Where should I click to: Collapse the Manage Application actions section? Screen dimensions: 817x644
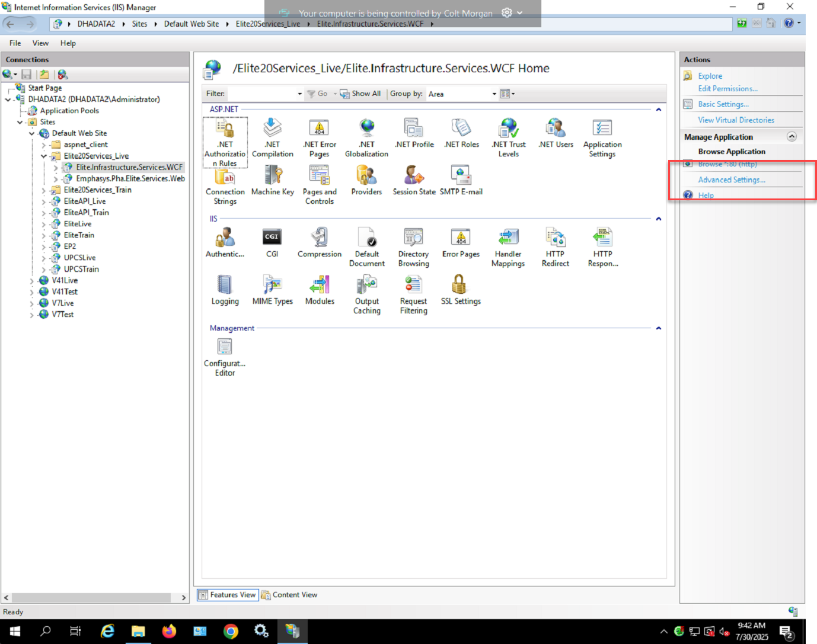[792, 136]
